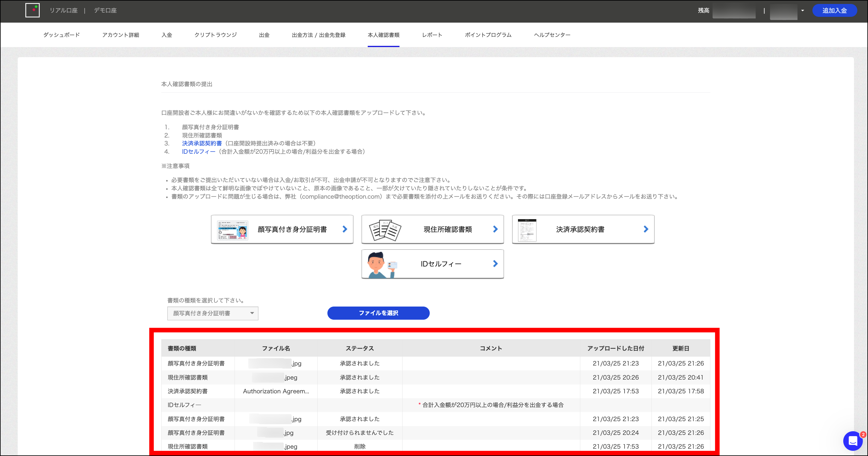Expand the document type dropdown 顔写真付き身分証明書
Viewport: 868px width, 456px height.
click(x=213, y=313)
